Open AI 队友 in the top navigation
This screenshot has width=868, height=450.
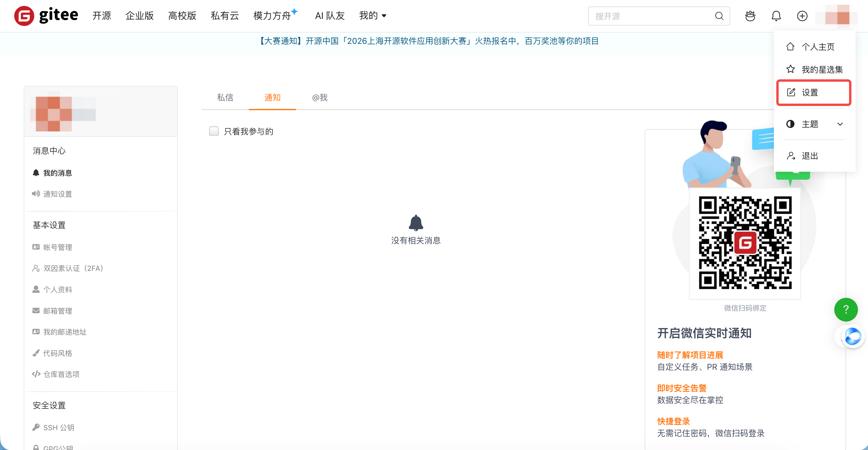tap(330, 15)
